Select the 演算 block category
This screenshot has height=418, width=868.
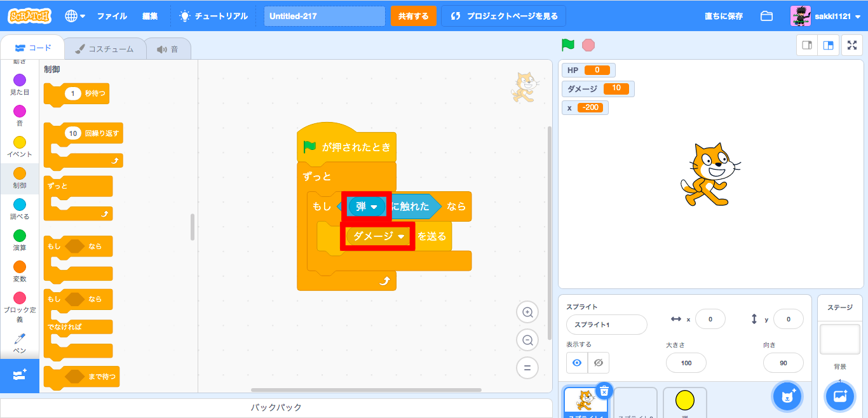[x=20, y=239]
